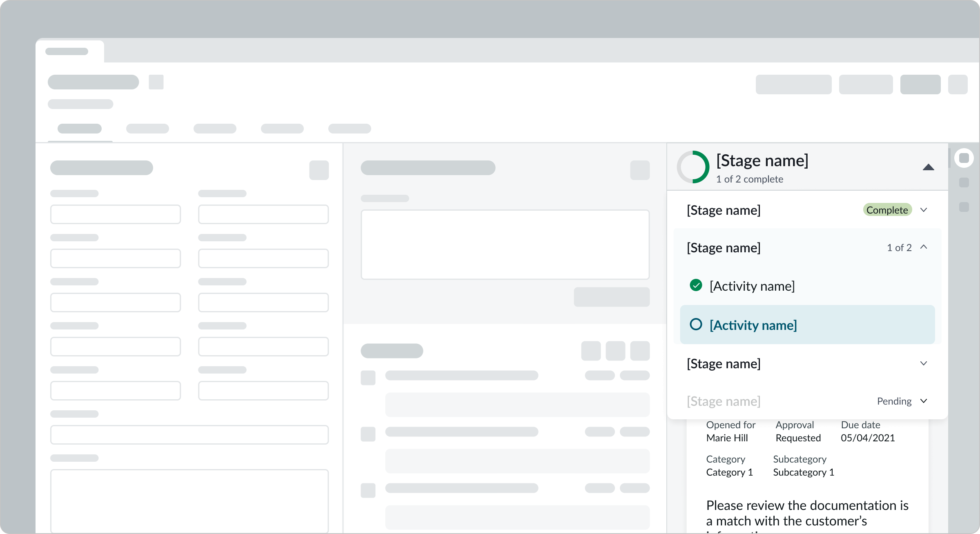Click the small square icon beside page title
Viewport: 980px width, 534px height.
[156, 82]
